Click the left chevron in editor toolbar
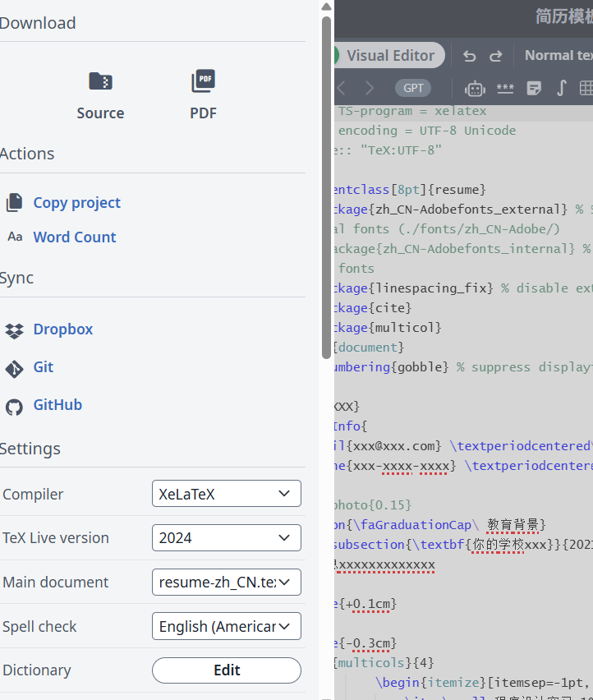Screen dimensions: 593x700 342,88
